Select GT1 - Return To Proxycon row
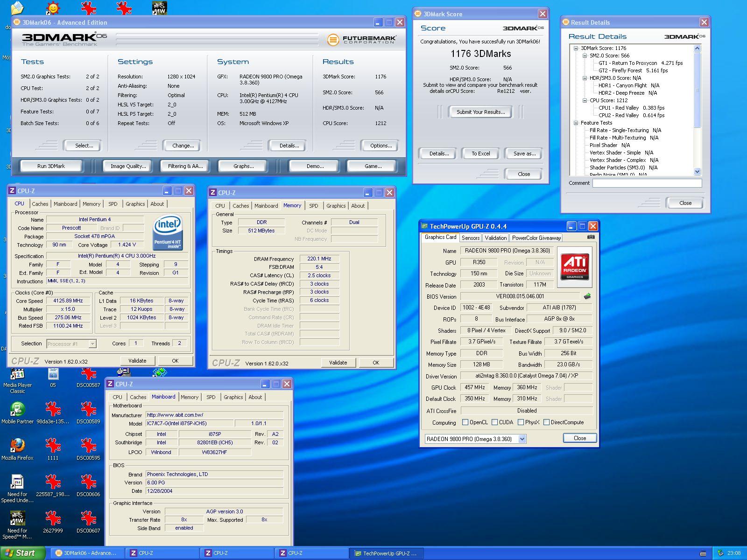 point(641,63)
